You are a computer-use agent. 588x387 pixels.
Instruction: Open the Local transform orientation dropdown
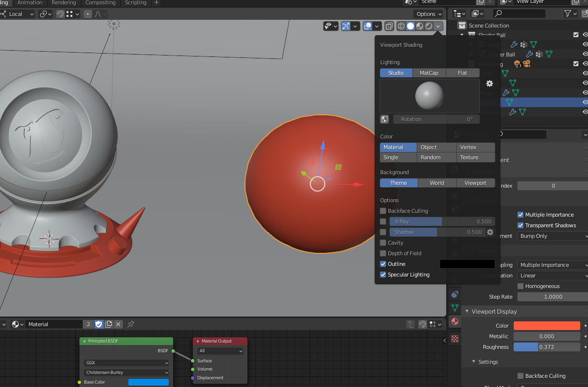17,14
